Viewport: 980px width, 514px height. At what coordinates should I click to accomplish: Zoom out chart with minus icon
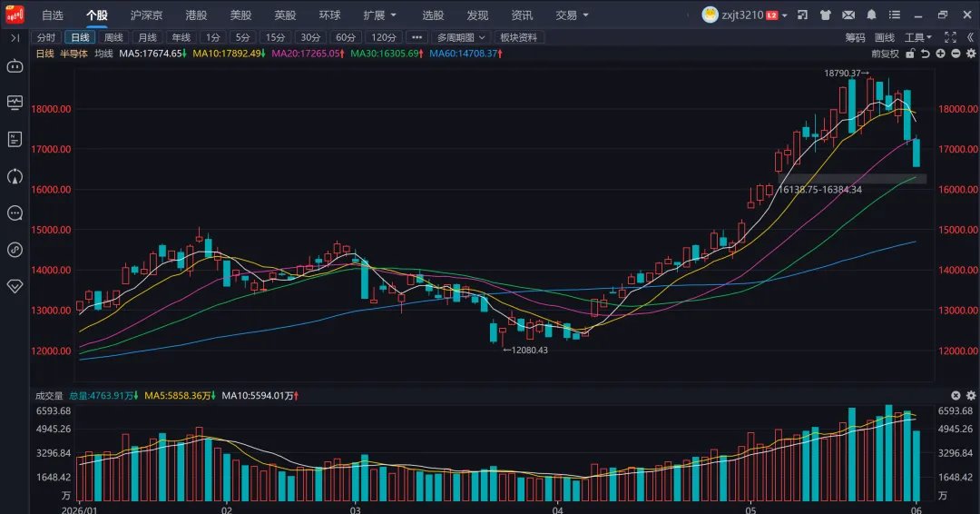(955, 54)
